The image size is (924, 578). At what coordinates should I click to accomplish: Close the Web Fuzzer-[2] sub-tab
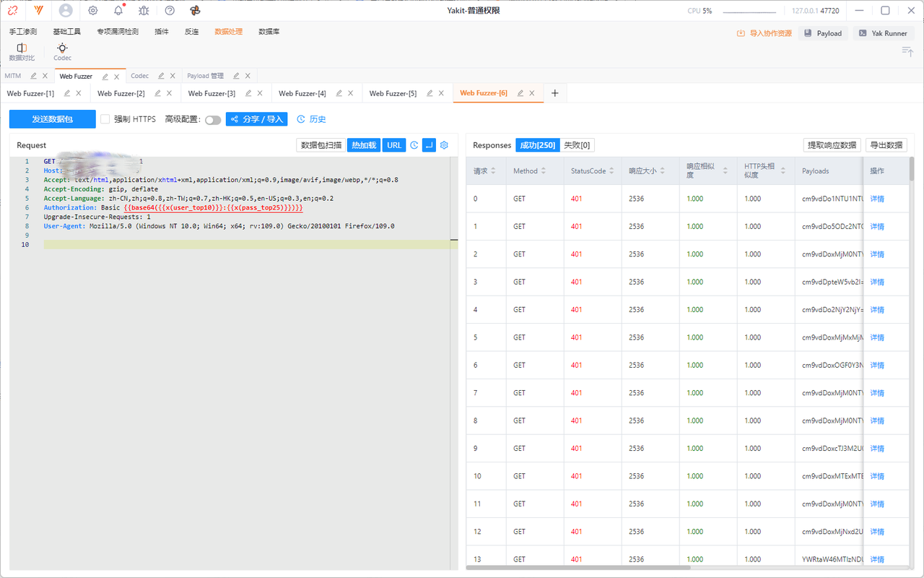169,93
